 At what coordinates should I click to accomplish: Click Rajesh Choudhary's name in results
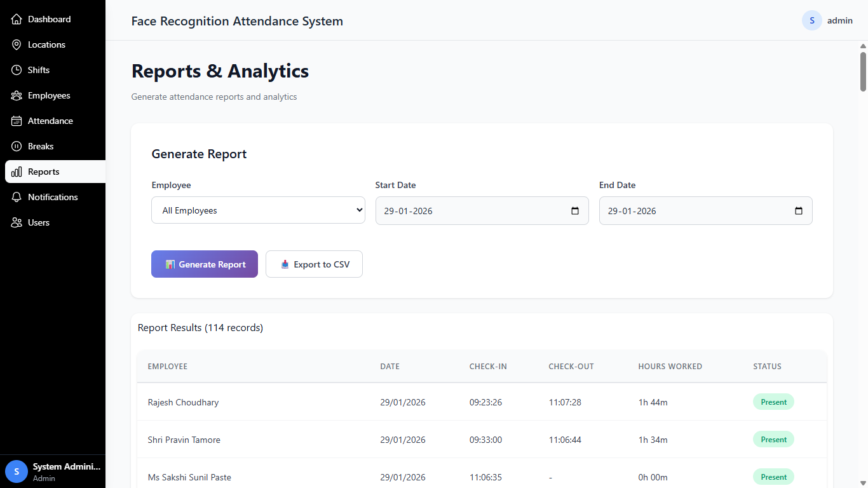click(183, 402)
